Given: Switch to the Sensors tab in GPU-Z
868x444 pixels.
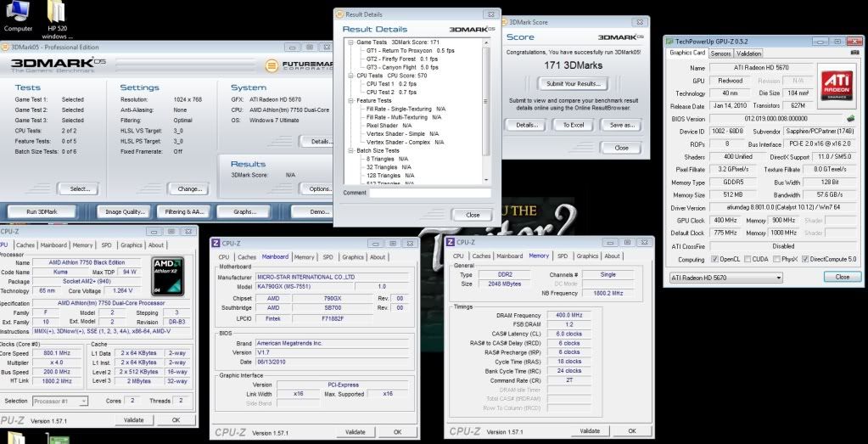Looking at the screenshot, I should tap(720, 53).
